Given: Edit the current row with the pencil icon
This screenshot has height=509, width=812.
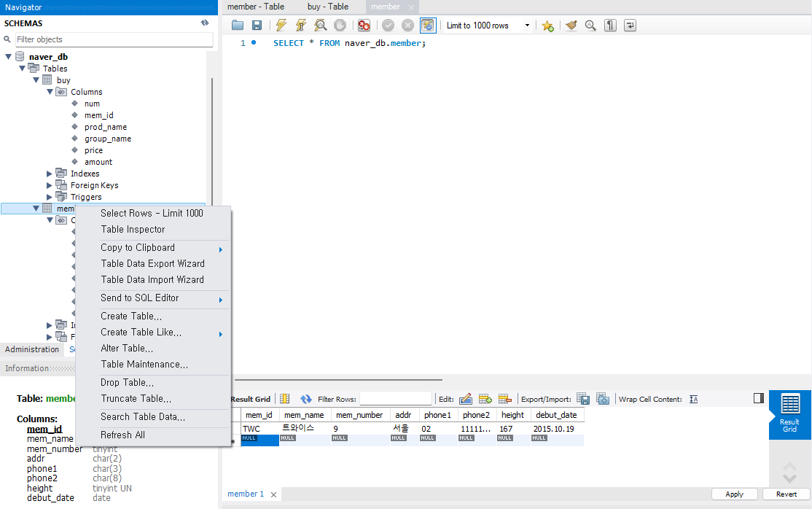Looking at the screenshot, I should tap(466, 399).
